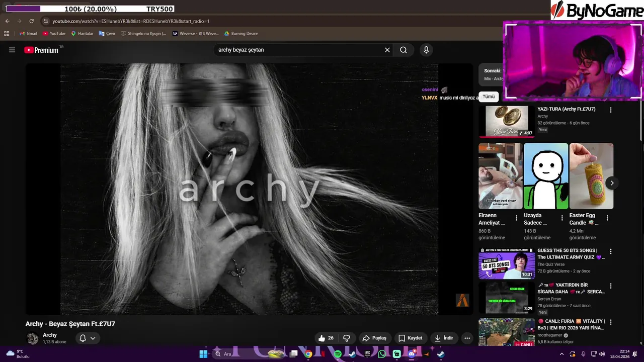This screenshot has height=362, width=644.
Task: Open options menu for YAZI-TURA video
Action: (x=611, y=110)
